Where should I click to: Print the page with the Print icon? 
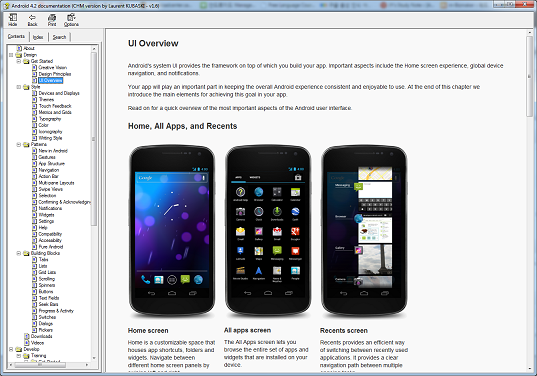[52, 20]
